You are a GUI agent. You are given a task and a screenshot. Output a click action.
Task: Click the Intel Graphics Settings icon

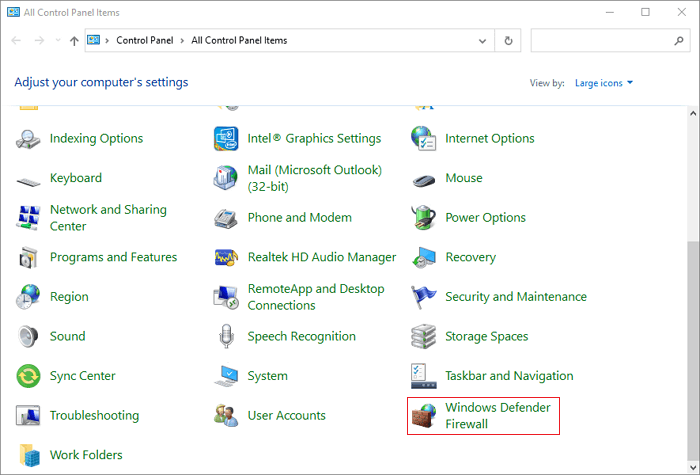[226, 138]
